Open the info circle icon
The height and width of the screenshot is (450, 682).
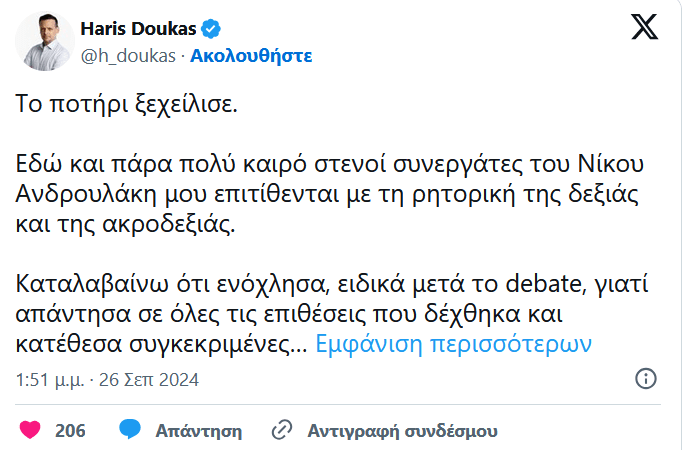point(646,378)
